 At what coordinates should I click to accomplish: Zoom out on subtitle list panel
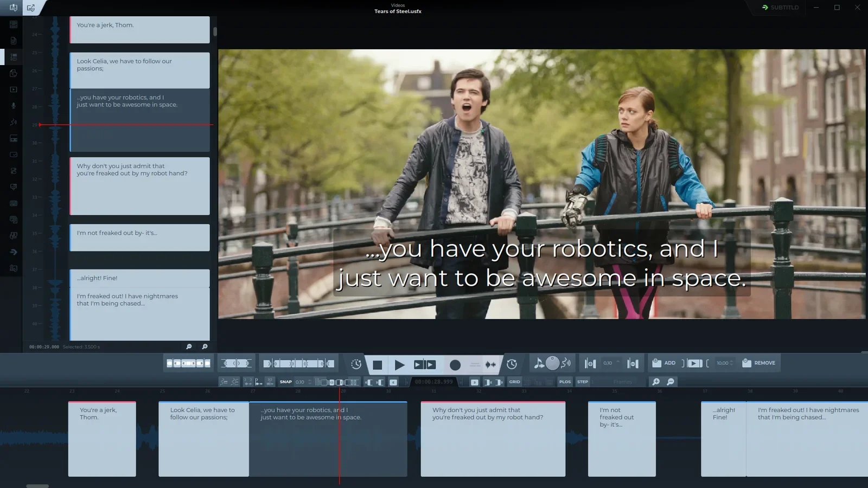click(189, 346)
